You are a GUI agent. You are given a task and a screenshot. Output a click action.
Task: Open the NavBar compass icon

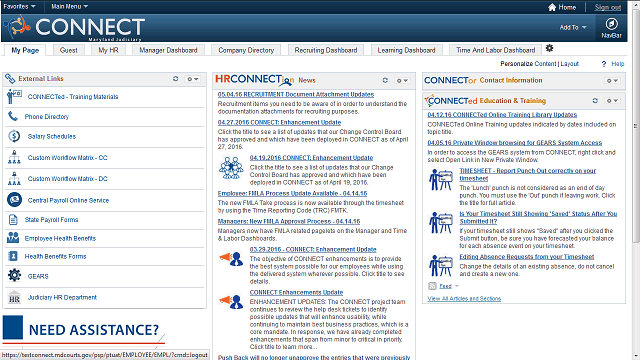pyautogui.click(x=611, y=24)
